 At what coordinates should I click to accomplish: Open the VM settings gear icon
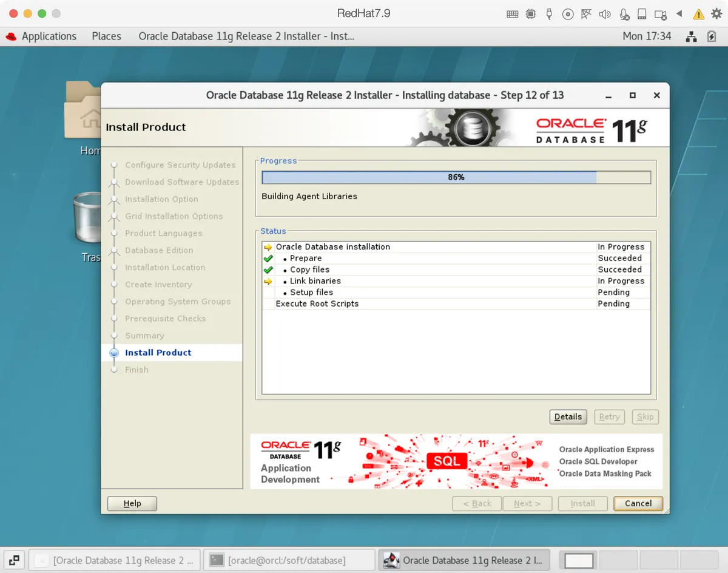716,13
